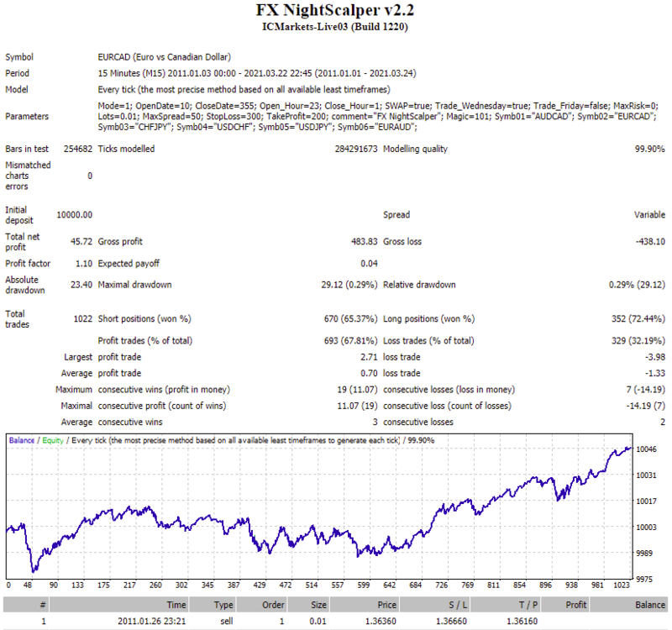Click the Ticks modelled label
Image resolution: width=672 pixels, height=630 pixels.
(x=127, y=149)
